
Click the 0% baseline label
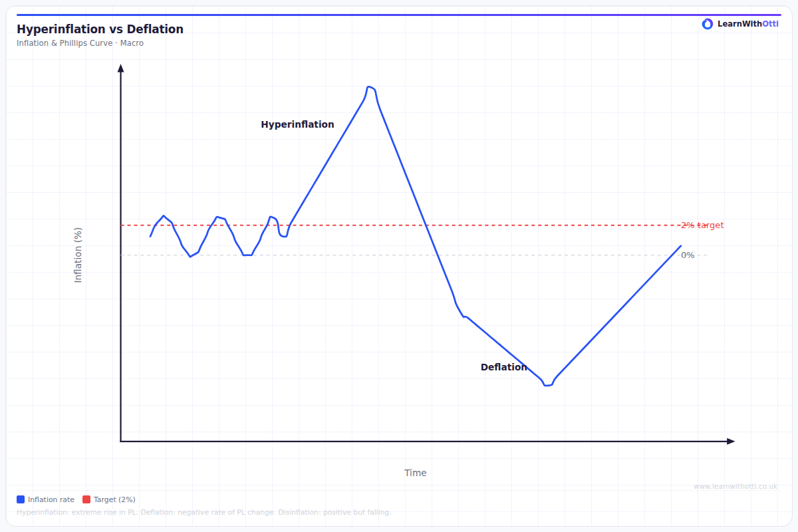click(x=688, y=255)
